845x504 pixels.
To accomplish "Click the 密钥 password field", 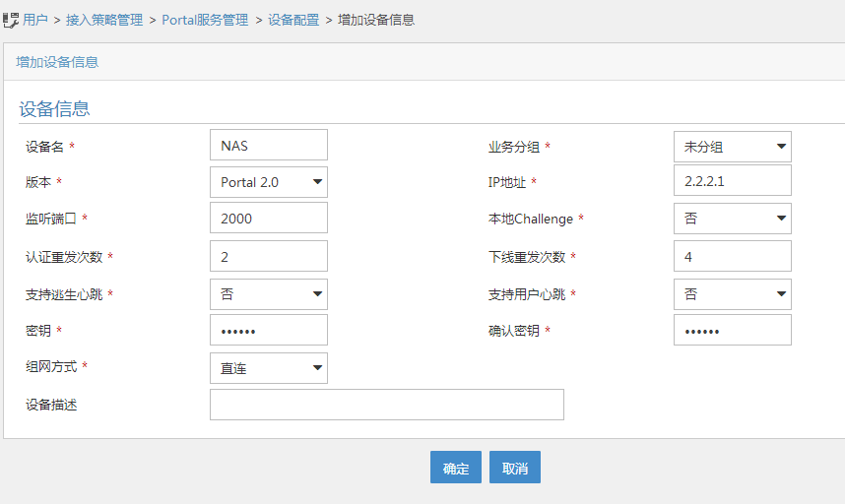I will click(x=268, y=330).
